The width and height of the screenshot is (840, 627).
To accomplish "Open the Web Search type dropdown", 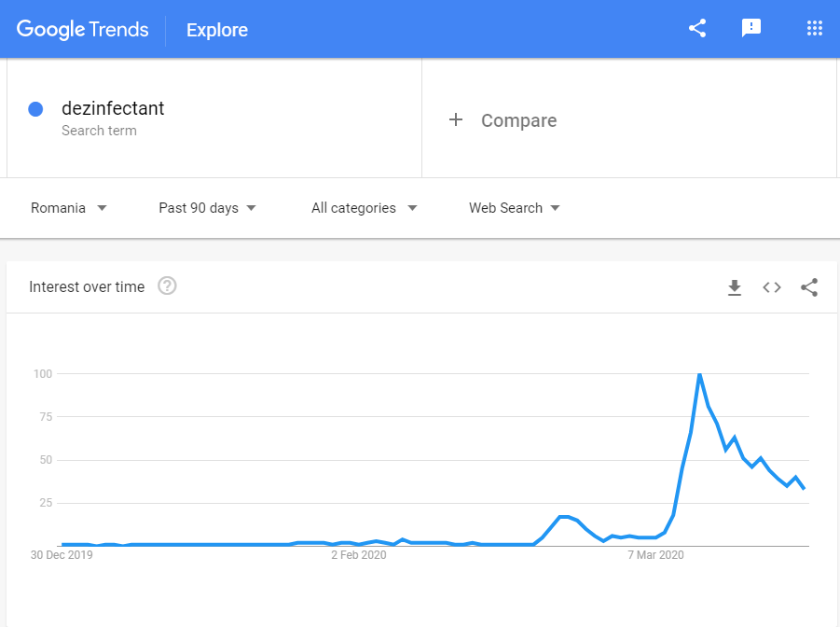I will point(512,208).
